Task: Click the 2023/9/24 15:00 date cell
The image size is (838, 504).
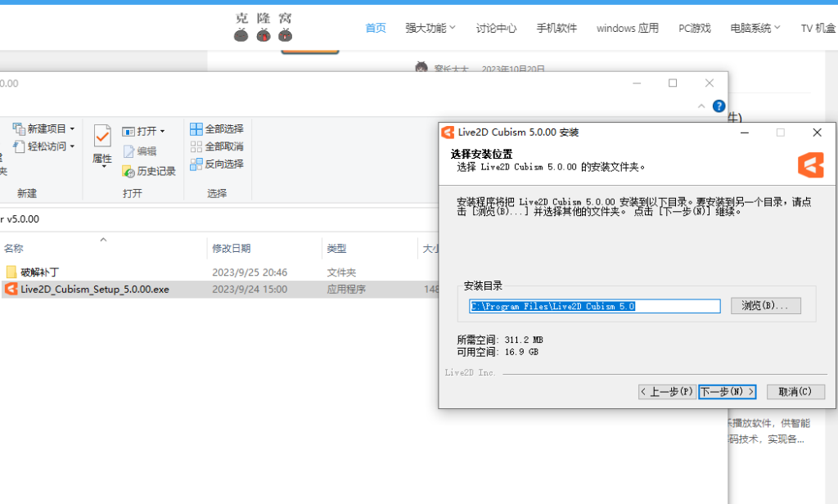Action: [x=250, y=289]
